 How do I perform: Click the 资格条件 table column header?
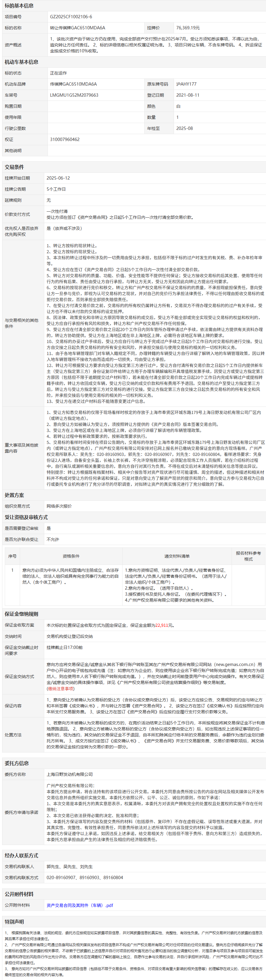(x=71, y=556)
